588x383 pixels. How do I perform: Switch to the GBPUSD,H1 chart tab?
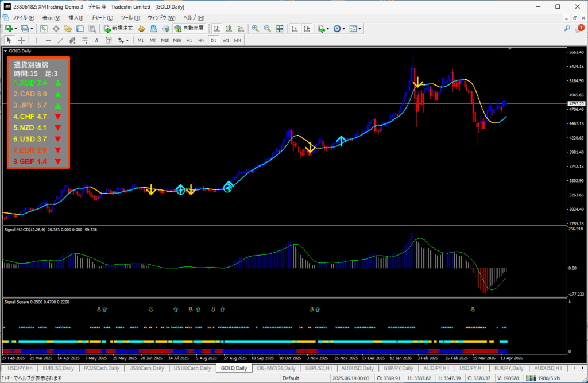click(x=318, y=368)
